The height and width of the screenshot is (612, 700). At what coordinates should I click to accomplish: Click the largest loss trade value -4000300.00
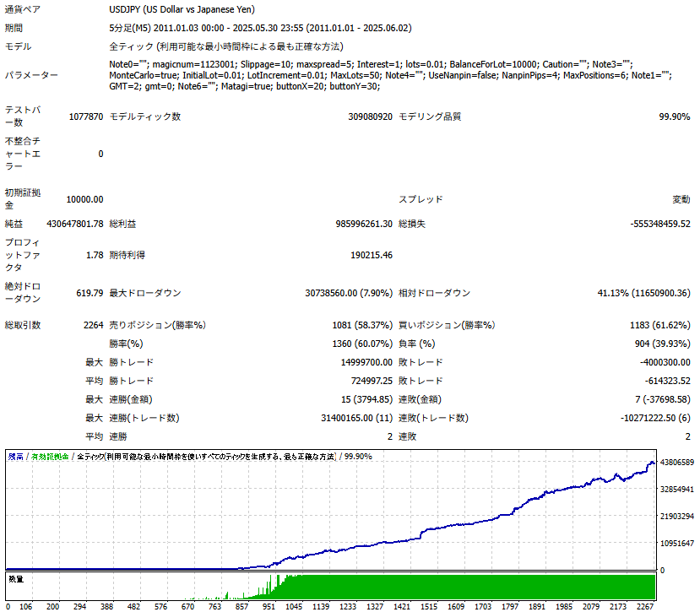(x=665, y=362)
